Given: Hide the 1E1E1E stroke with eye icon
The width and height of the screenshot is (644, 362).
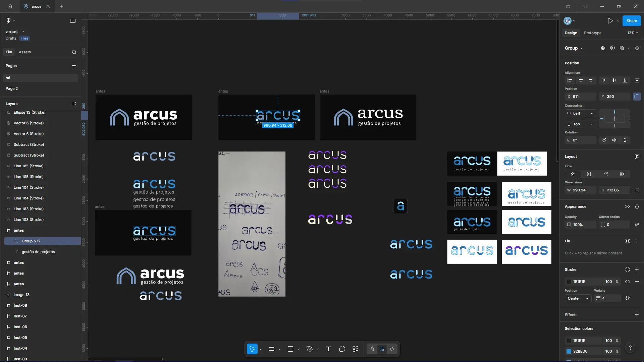Looking at the screenshot, I should [x=627, y=282].
